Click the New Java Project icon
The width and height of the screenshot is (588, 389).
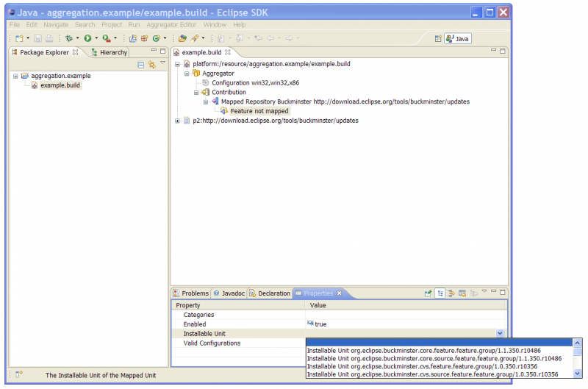[x=133, y=38]
